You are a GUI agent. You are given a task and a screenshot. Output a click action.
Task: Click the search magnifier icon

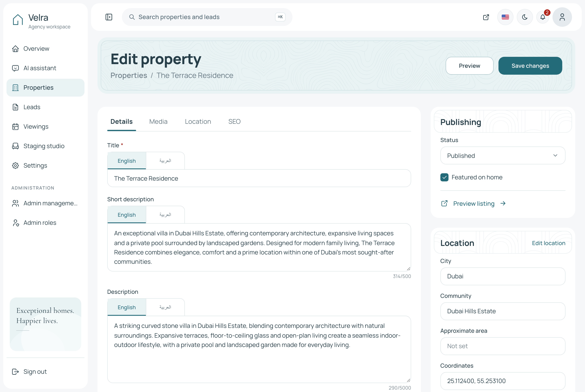[132, 17]
